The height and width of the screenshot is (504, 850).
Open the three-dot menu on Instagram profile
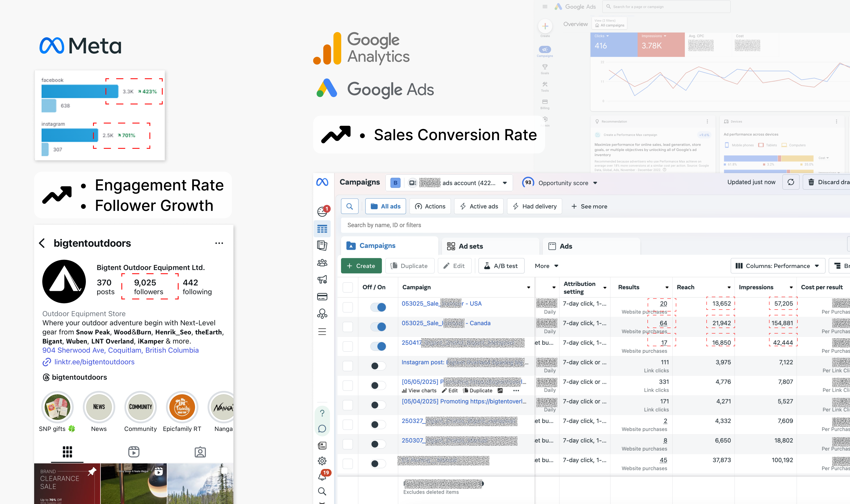click(219, 243)
